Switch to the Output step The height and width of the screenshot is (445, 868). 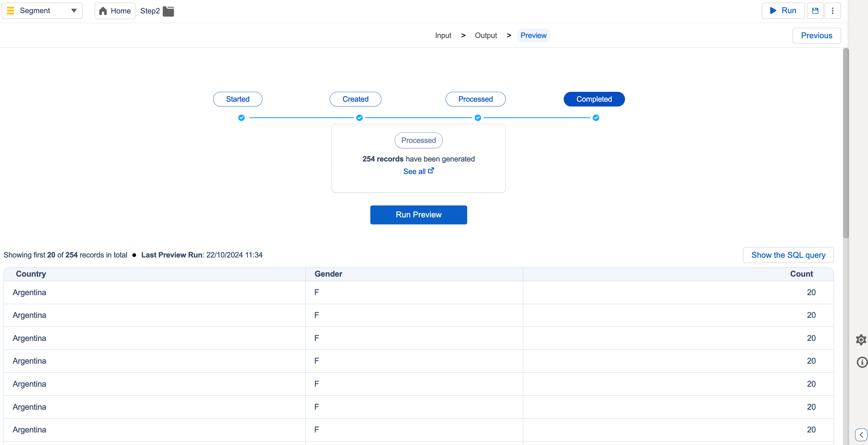coord(485,35)
